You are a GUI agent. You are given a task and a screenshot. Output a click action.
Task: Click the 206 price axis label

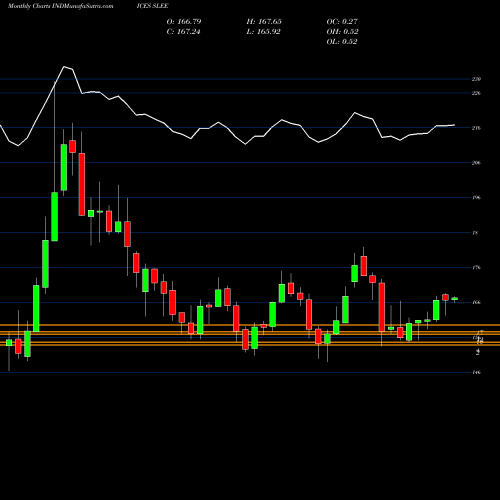point(476,163)
